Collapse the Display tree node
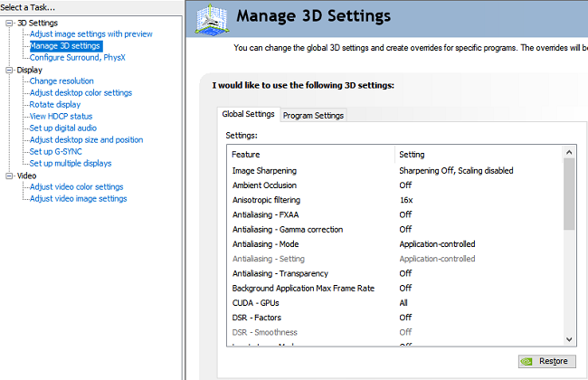This screenshot has height=380, width=588. tap(9, 69)
